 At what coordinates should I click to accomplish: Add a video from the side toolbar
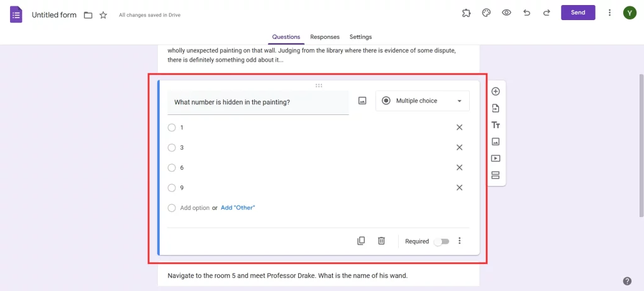click(x=496, y=158)
